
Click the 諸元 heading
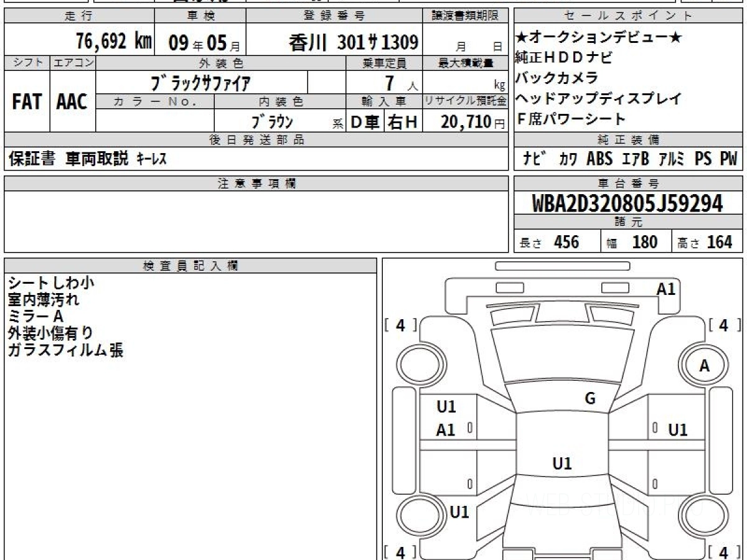tap(629, 222)
